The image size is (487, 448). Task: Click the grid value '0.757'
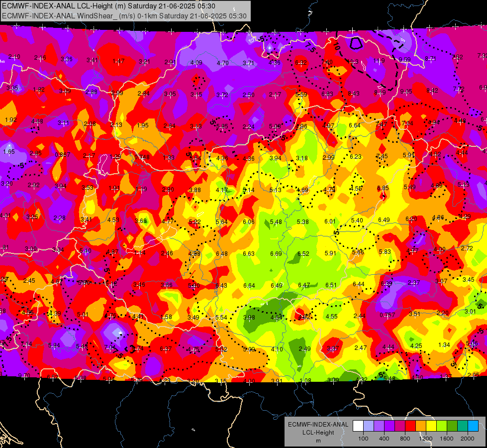(388, 315)
